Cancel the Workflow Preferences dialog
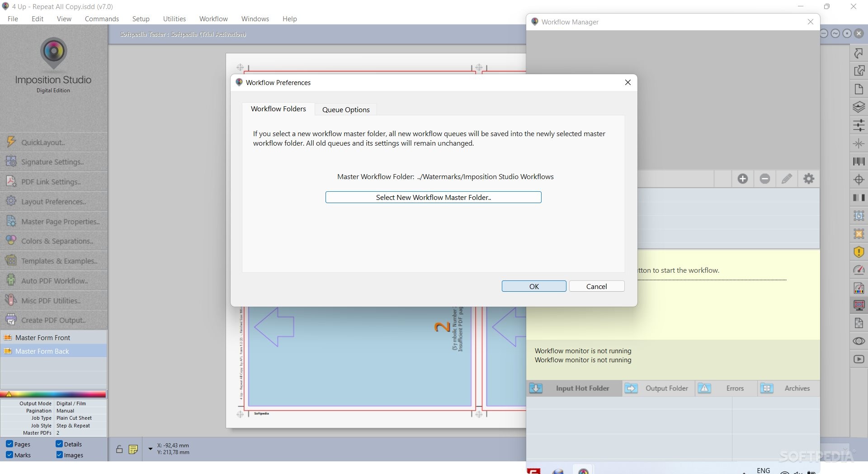This screenshot has width=868, height=474. pos(597,286)
